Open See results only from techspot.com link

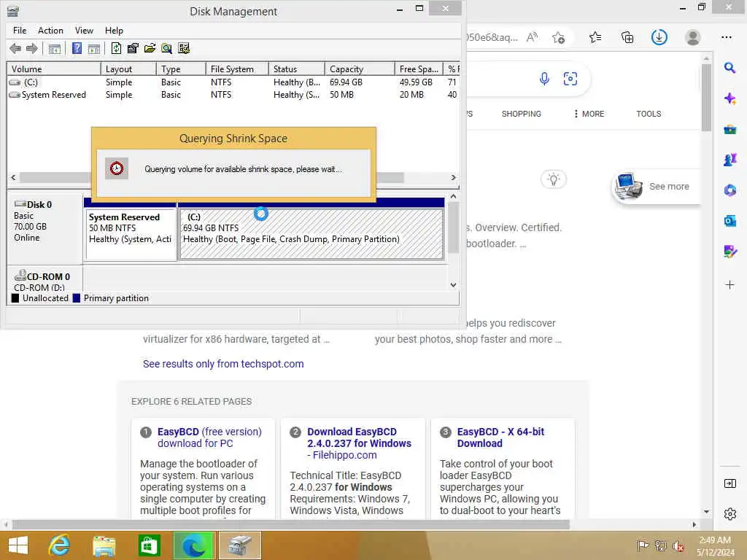(x=223, y=364)
